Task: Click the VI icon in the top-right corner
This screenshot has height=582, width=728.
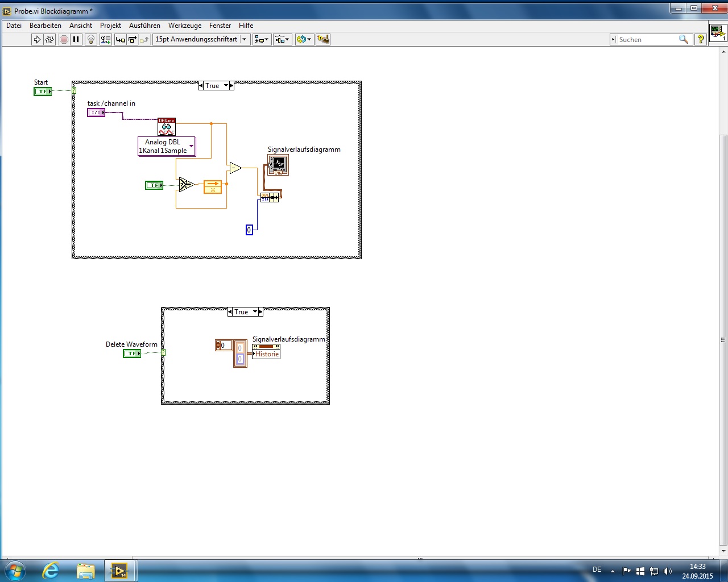Action: click(x=718, y=32)
